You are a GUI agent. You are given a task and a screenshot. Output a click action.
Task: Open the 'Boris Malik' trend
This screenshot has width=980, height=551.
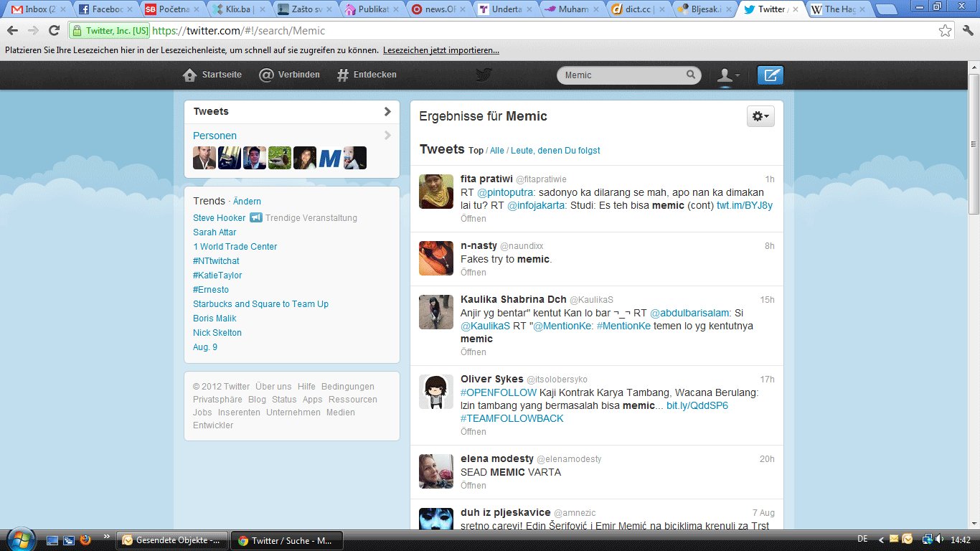(215, 319)
